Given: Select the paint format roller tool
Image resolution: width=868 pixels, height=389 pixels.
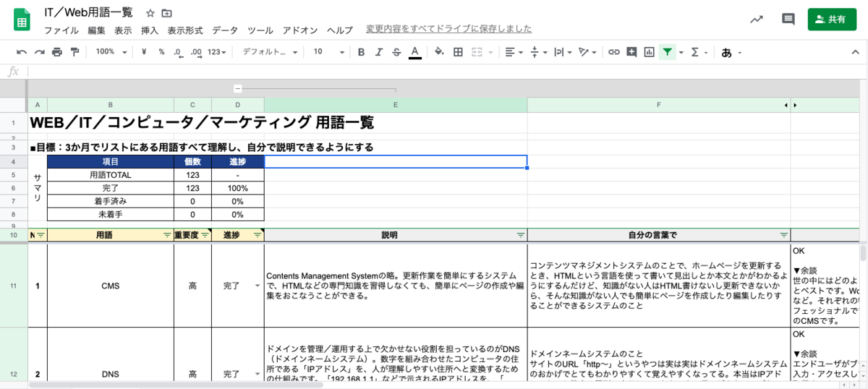Looking at the screenshot, I should point(75,52).
